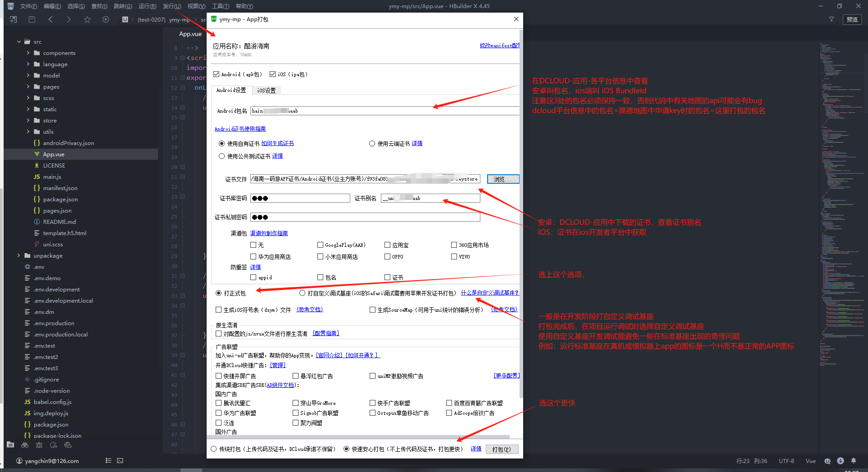Viewport: 868px width, 472px height.
Task: Click the Android包名 input field
Action: [x=385, y=111]
